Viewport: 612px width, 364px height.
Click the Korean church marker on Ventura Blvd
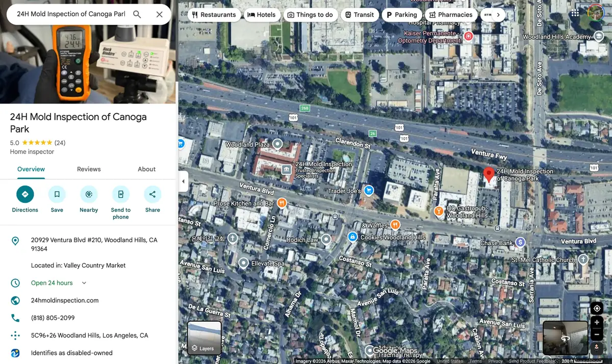point(232,238)
